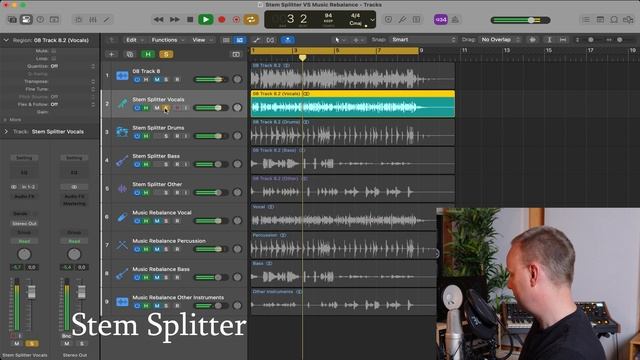640x360 pixels.
Task: Open the Snap mode dropdown set to Smart
Action: tap(423, 40)
